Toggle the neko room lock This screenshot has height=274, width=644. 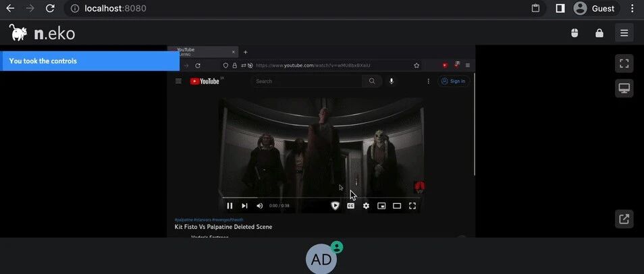click(599, 33)
